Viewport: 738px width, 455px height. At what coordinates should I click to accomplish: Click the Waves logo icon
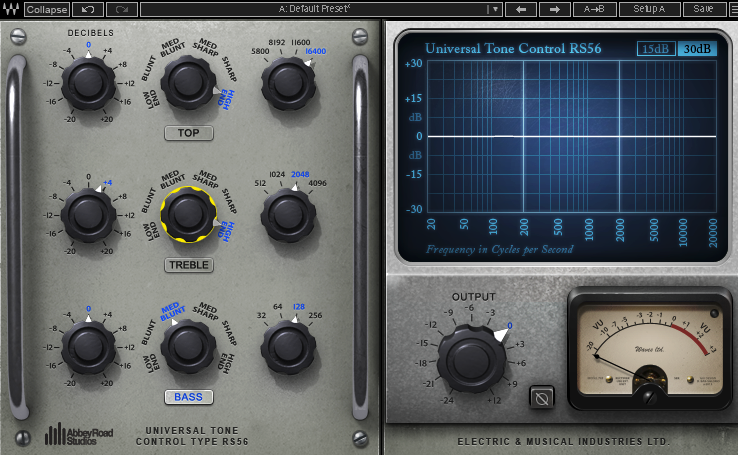10,9
